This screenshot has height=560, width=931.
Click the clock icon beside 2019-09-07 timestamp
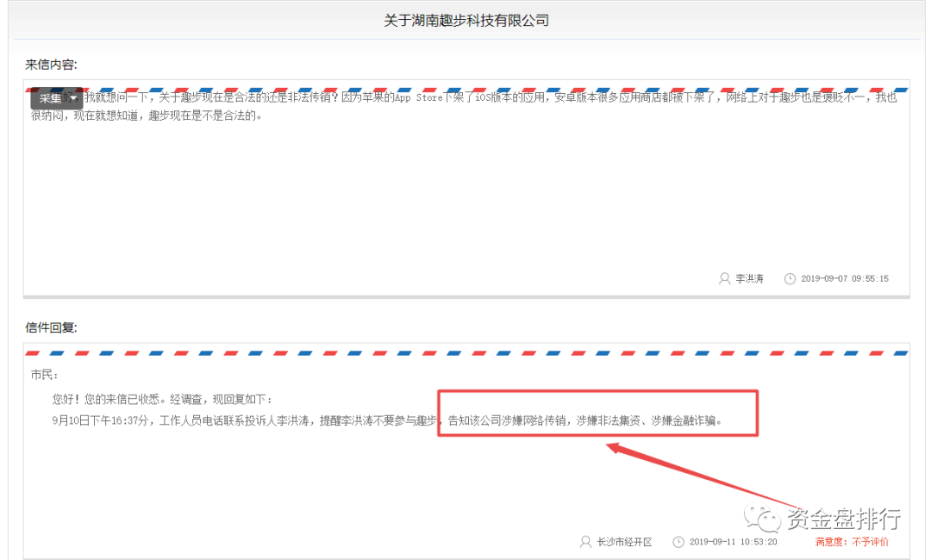pyautogui.click(x=790, y=279)
